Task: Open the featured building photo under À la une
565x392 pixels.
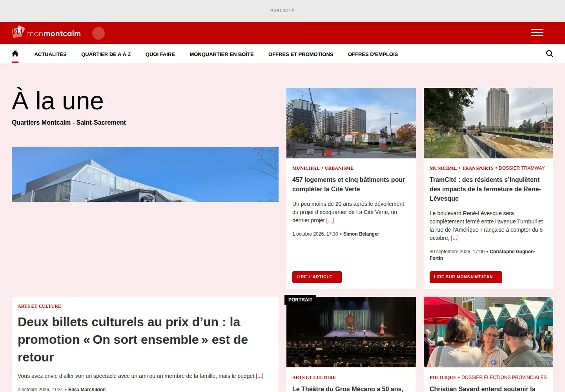Action: [145, 174]
